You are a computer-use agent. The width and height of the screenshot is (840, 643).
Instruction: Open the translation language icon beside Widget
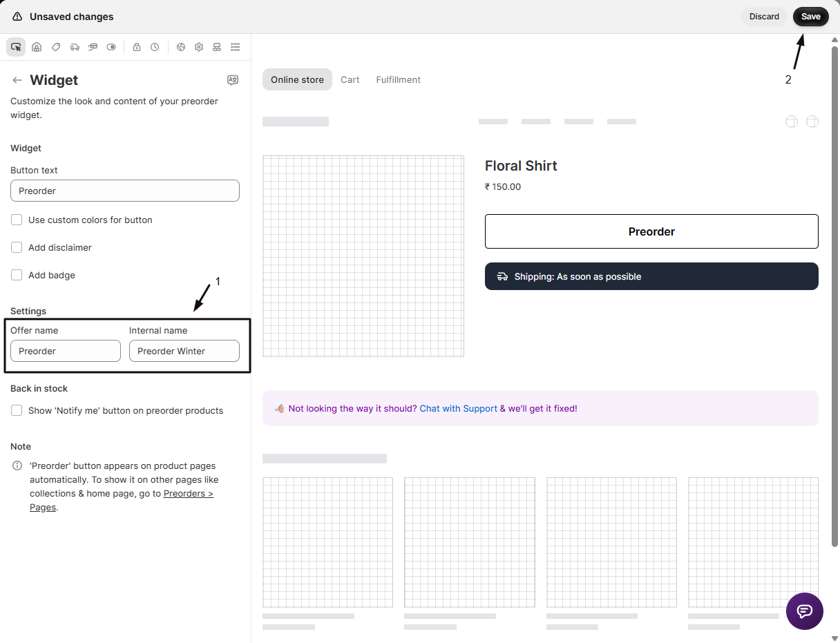tap(233, 80)
